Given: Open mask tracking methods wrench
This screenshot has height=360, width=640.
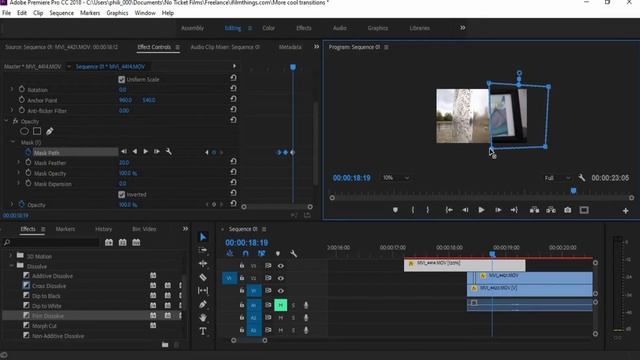Looking at the screenshot, I should point(168,152).
